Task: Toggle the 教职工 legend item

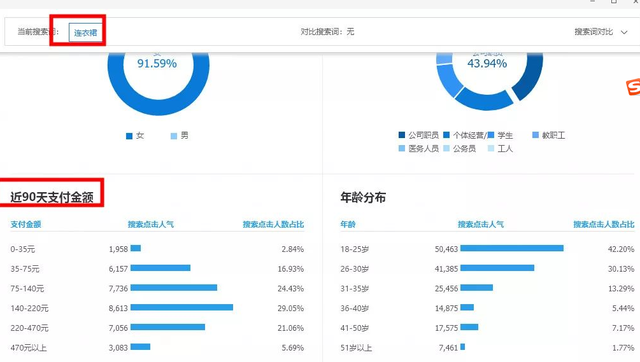Action: click(549, 135)
